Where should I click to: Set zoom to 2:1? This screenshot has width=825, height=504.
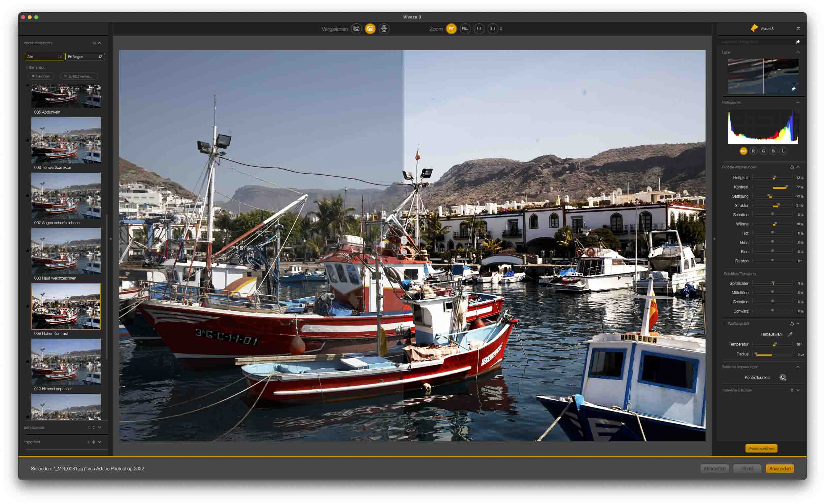point(493,29)
